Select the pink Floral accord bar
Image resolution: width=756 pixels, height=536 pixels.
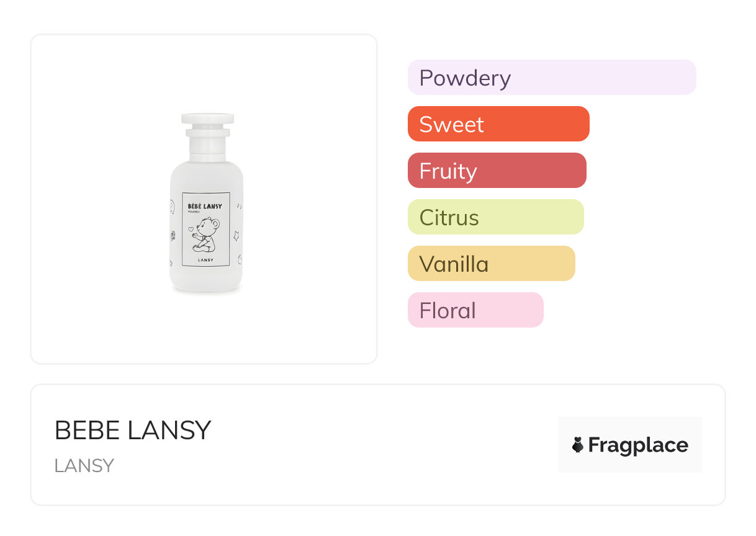[475, 310]
